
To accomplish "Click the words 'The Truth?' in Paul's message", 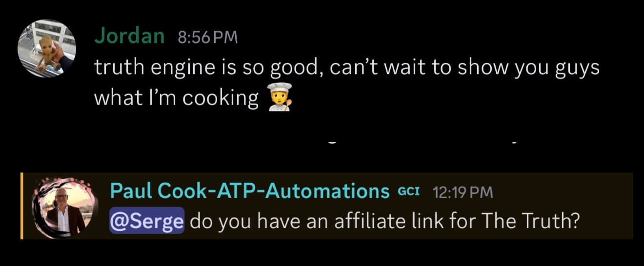I will [x=531, y=222].
